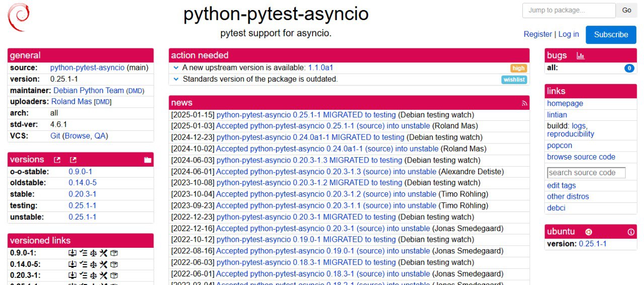Click the Debian swirl logo
Image resolution: width=644 pixels, height=285 pixels.
(x=18, y=17)
